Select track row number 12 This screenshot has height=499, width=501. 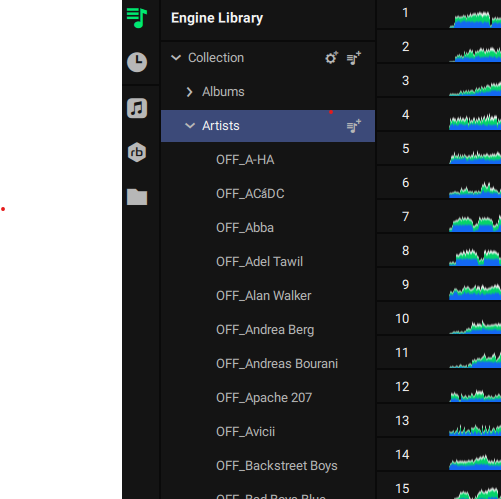click(x=402, y=387)
